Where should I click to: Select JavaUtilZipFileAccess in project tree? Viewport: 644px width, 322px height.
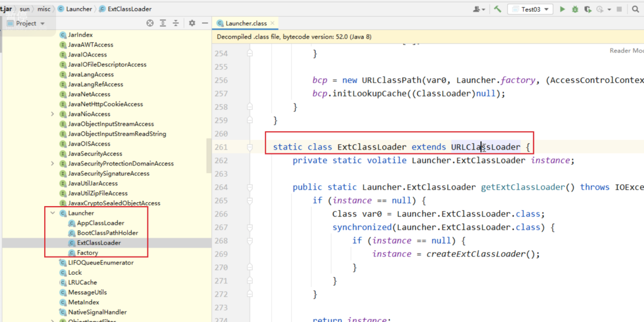(x=98, y=193)
